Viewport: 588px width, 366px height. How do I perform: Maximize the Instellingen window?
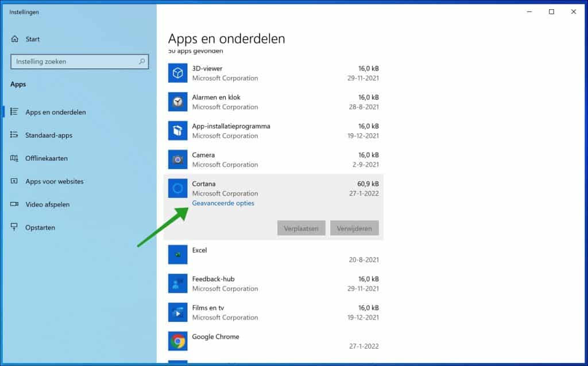[551, 12]
